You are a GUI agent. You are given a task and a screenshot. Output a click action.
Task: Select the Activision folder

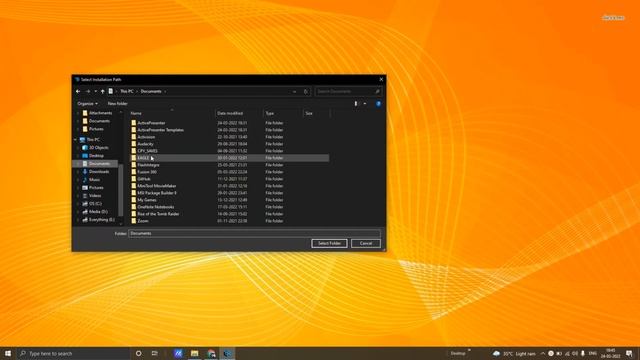click(146, 137)
